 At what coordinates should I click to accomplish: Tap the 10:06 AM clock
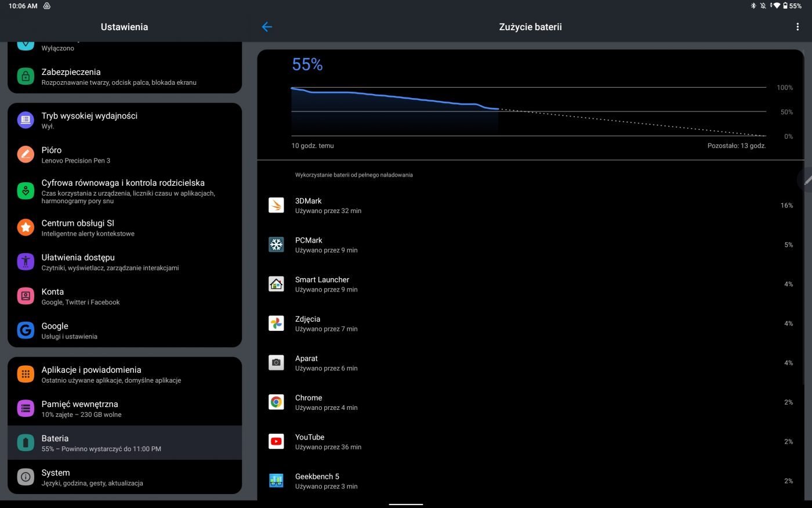(23, 6)
